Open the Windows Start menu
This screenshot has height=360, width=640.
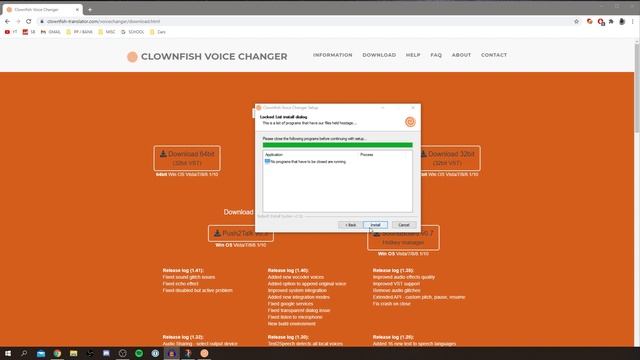(x=8, y=353)
